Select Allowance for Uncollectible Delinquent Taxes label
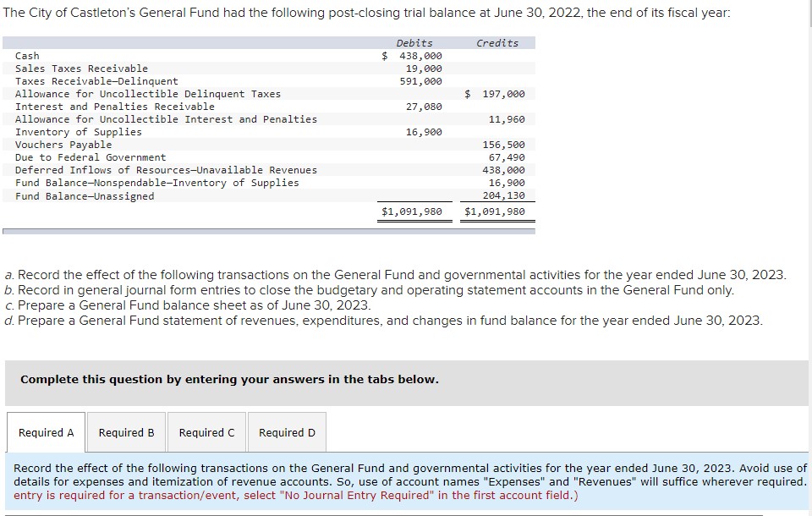The height and width of the screenshot is (516, 812). point(147,94)
